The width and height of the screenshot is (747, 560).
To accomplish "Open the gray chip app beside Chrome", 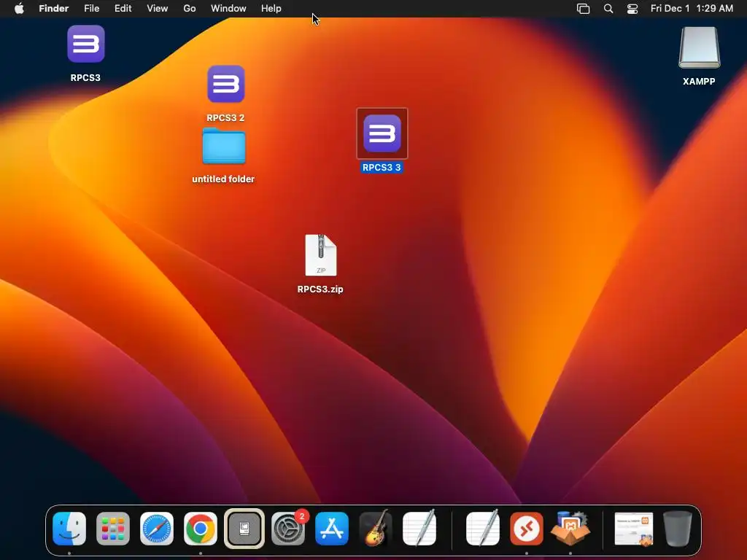I will (x=244, y=529).
